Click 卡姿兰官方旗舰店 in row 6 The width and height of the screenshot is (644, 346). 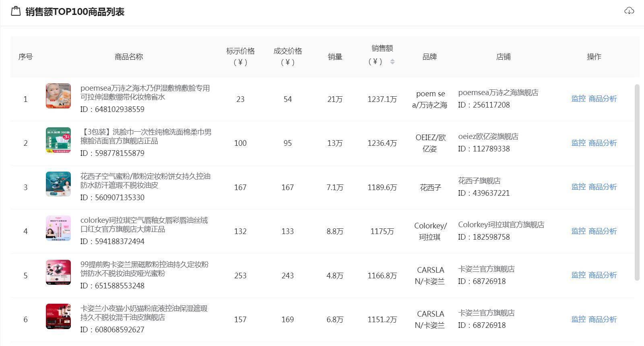coord(486,313)
